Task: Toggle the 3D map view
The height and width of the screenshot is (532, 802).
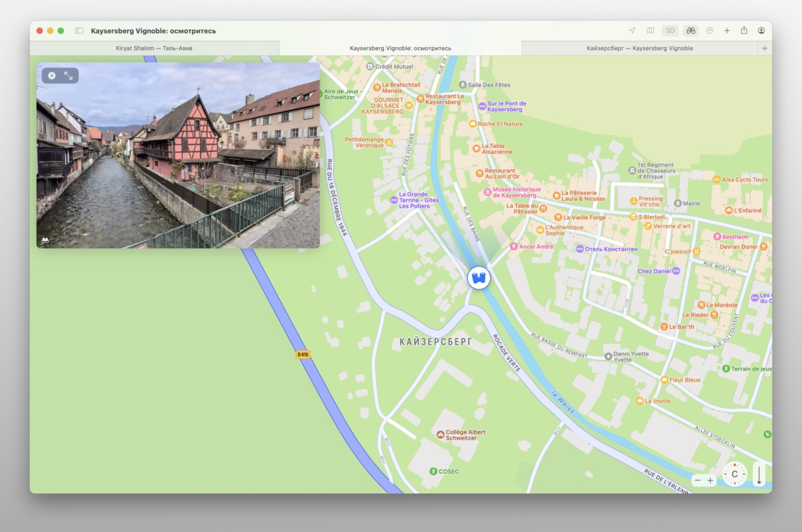Action: pos(670,30)
